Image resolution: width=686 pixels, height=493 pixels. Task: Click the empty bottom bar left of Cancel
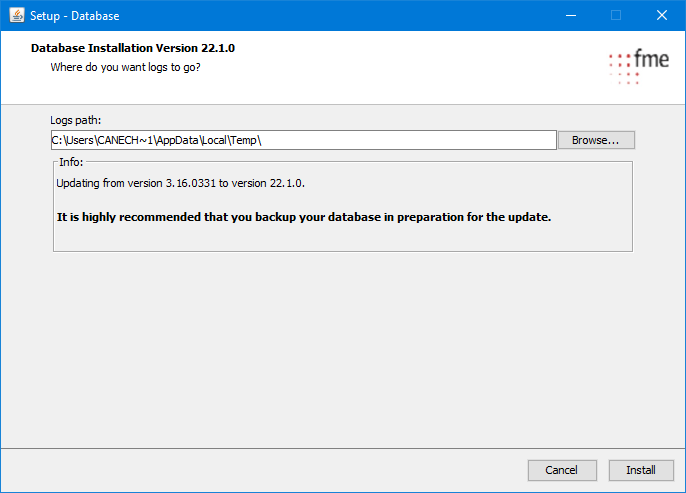point(260,470)
